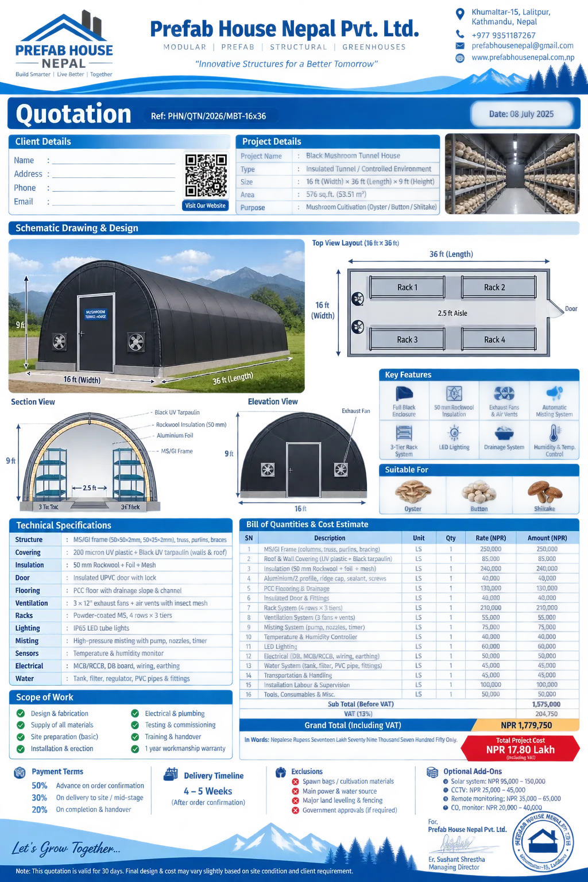The height and width of the screenshot is (882, 588).
Task: Click the Email input line
Action: click(x=113, y=202)
